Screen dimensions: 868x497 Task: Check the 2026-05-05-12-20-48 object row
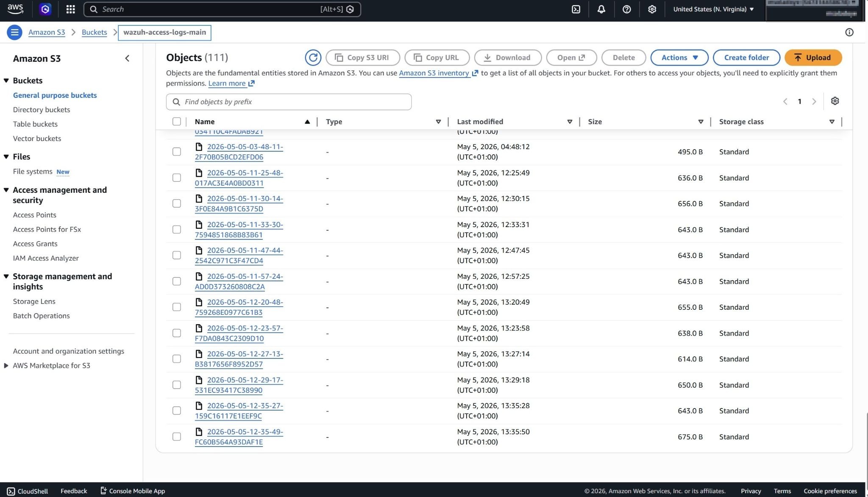click(177, 307)
